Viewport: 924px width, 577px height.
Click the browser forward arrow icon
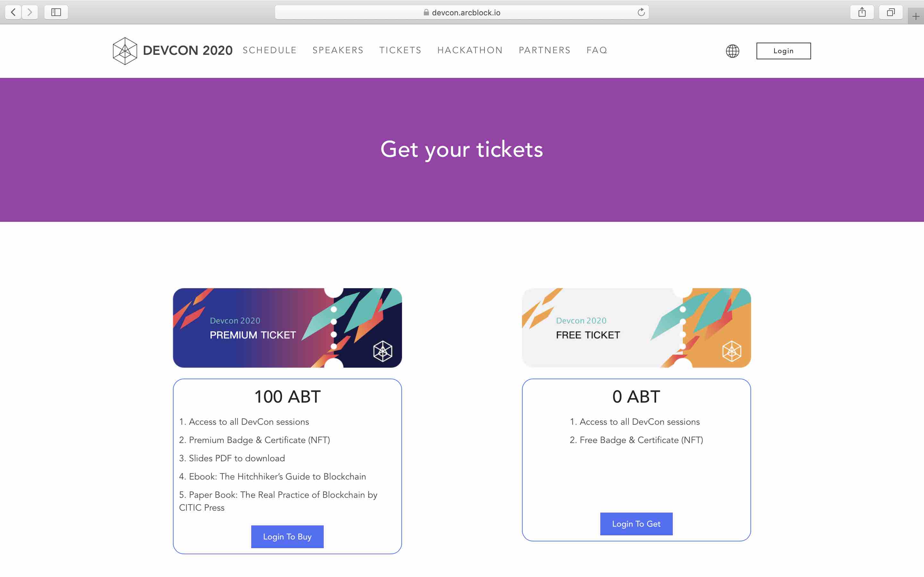[30, 12]
